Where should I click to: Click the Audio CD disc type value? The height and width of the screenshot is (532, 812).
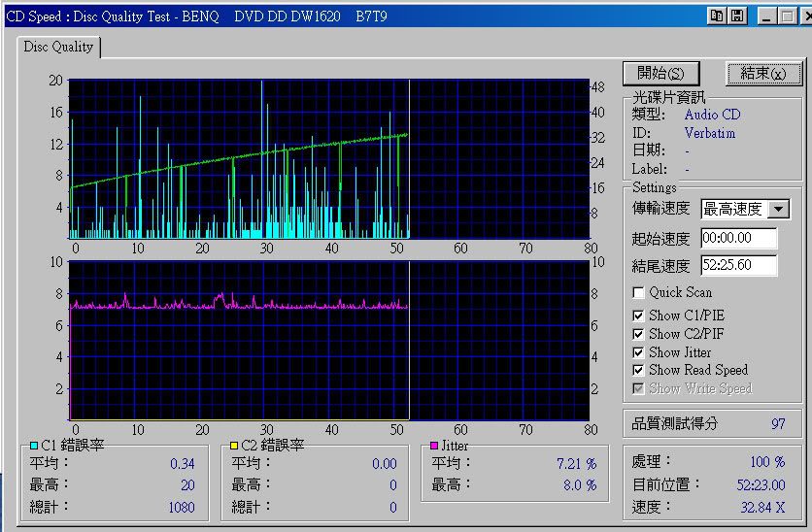tap(712, 115)
